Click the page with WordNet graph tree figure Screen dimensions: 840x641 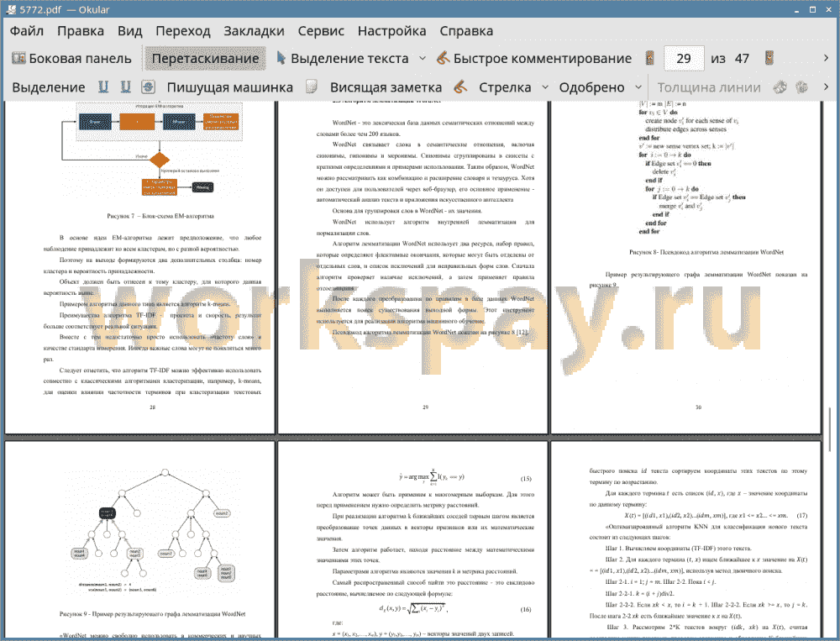point(139,539)
